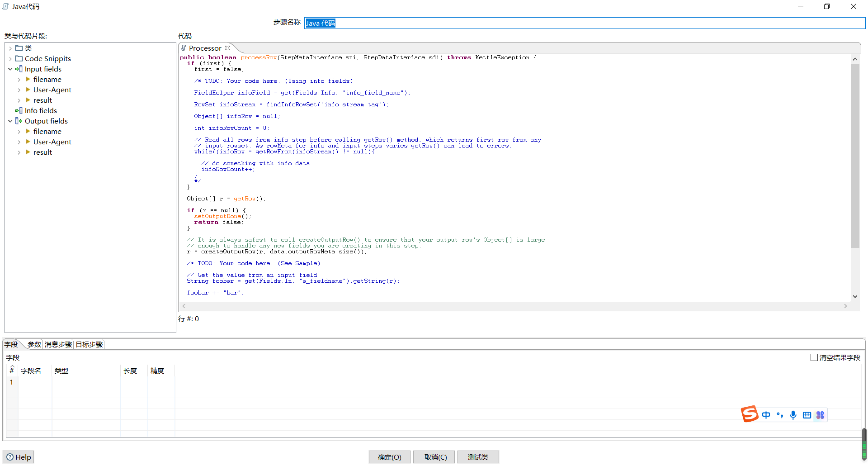Image resolution: width=868 pixels, height=466 pixels.
Task: Click the 精度 column header
Action: tap(161, 371)
